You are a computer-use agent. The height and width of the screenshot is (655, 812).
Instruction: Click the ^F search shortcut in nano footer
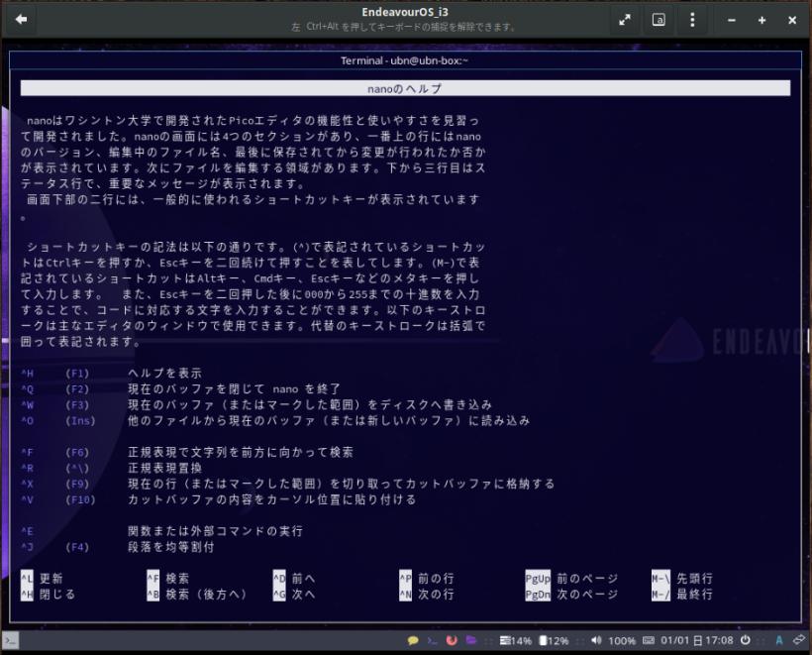click(168, 579)
